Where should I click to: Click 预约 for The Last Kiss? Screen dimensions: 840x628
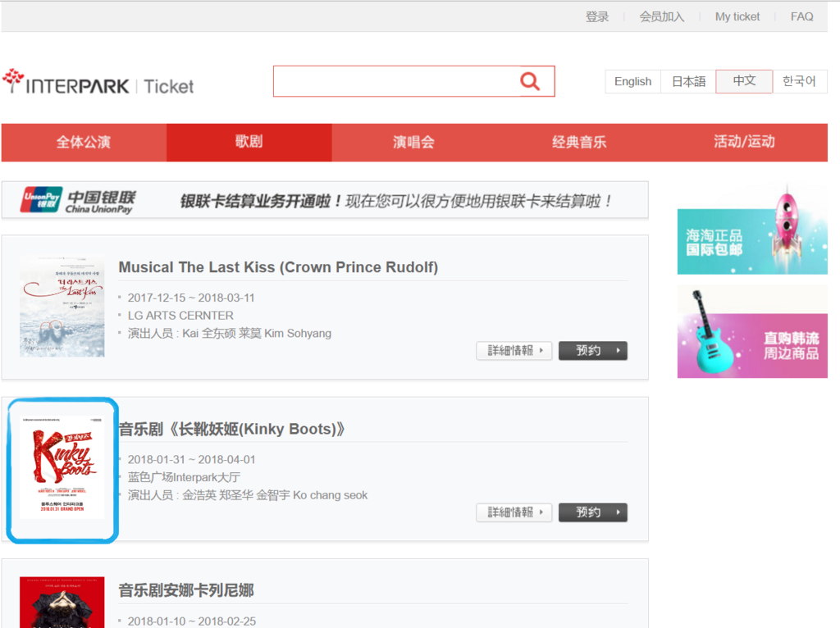pyautogui.click(x=593, y=351)
